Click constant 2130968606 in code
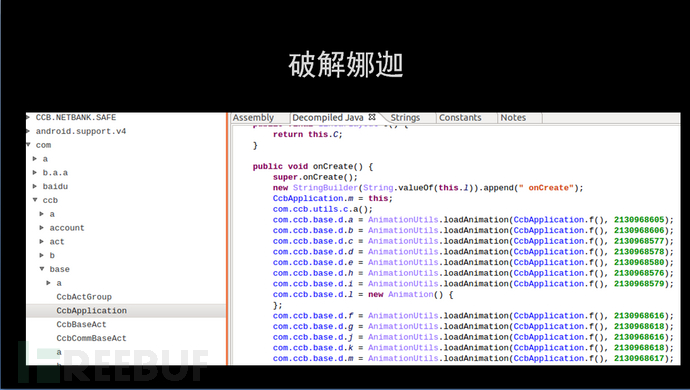This screenshot has width=690, height=390. coord(639,230)
